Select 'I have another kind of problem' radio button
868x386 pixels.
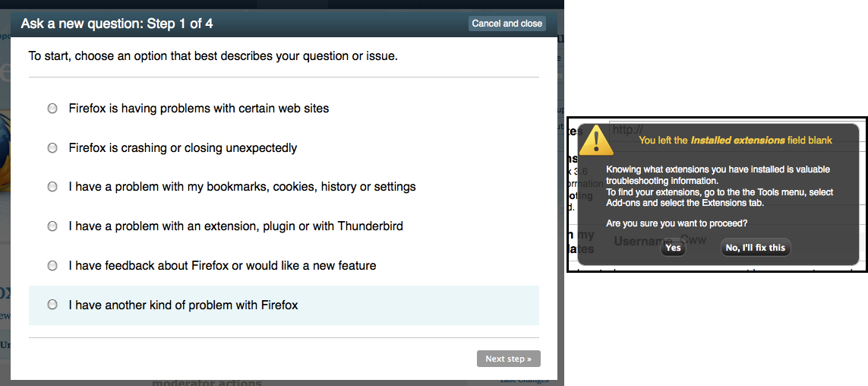point(52,305)
